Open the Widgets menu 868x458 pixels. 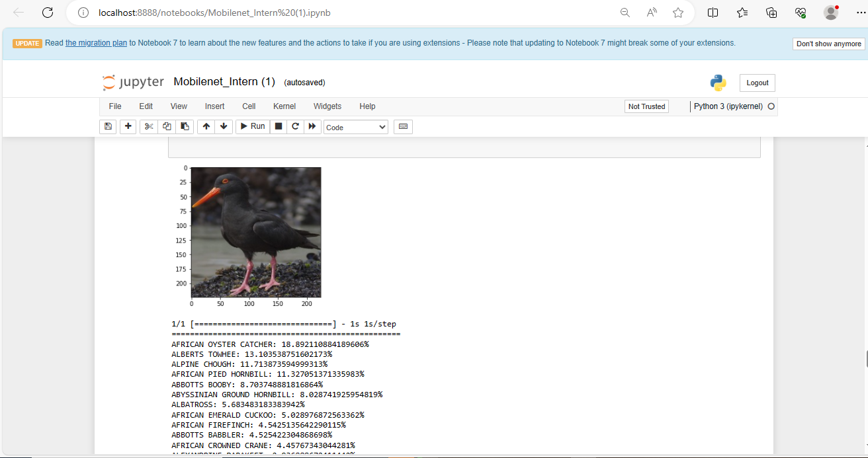point(327,106)
